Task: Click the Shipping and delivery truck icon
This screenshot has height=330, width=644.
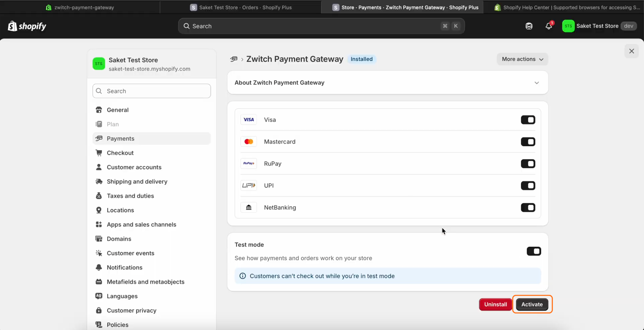Action: pos(99,182)
